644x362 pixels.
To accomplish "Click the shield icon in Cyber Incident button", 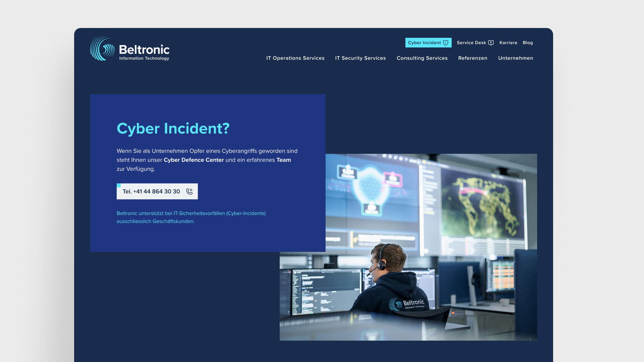I will click(x=446, y=43).
